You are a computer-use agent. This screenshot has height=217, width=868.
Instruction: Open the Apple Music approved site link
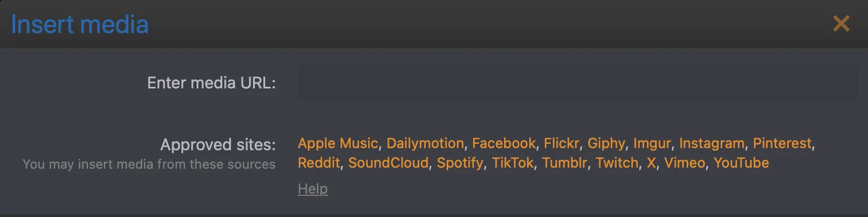click(337, 143)
